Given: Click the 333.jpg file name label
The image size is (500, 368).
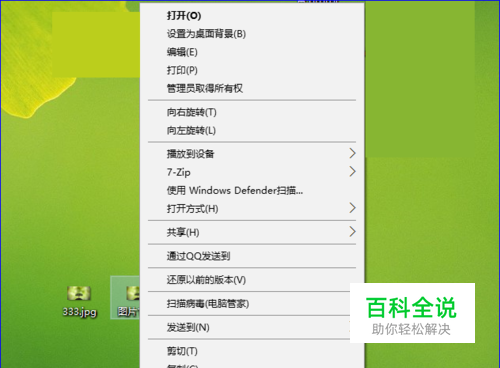Looking at the screenshot, I should click(x=80, y=312).
